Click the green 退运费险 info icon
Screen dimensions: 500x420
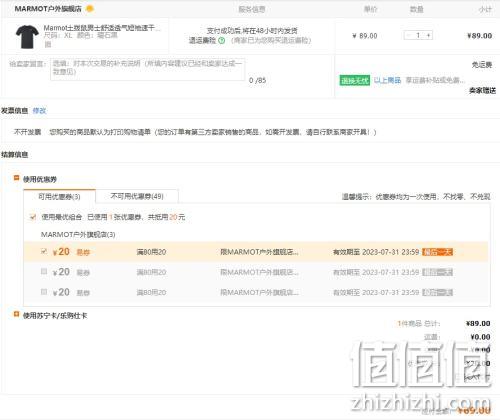tap(222, 41)
